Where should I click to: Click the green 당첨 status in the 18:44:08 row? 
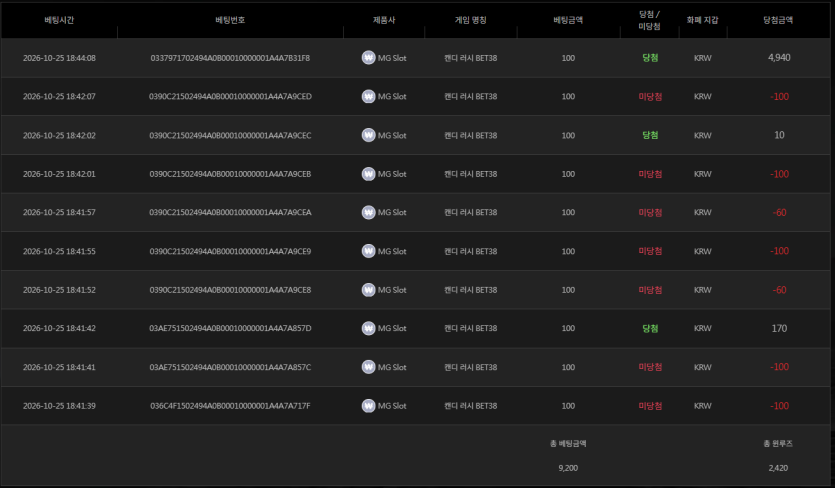point(650,58)
